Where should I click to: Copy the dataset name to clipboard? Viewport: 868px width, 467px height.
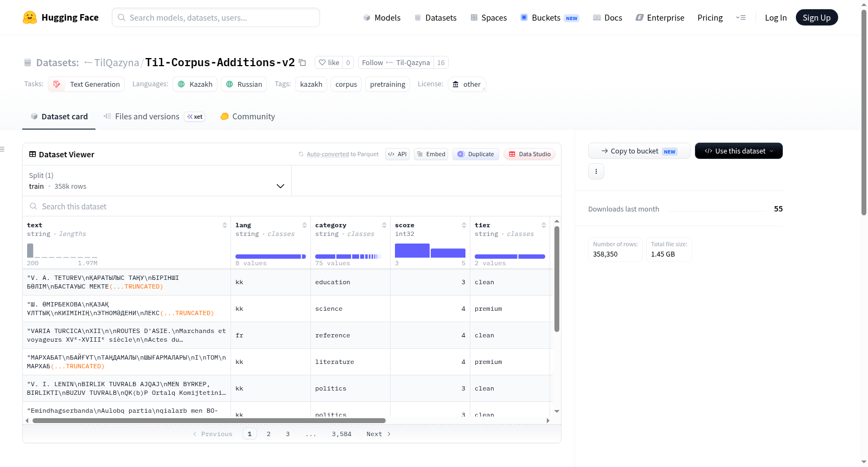pyautogui.click(x=303, y=63)
